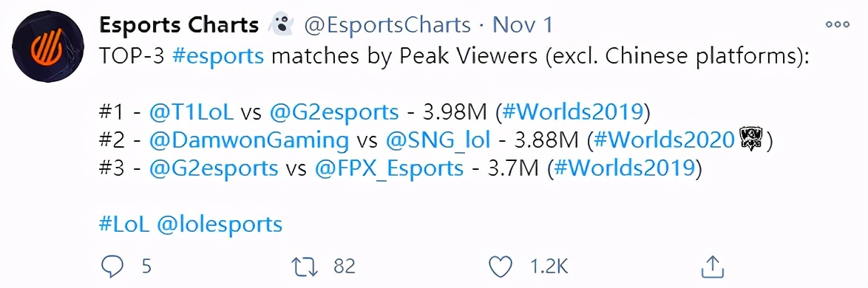868x288 pixels.
Task: Open the @FPX_Esports mention
Action: point(389,168)
